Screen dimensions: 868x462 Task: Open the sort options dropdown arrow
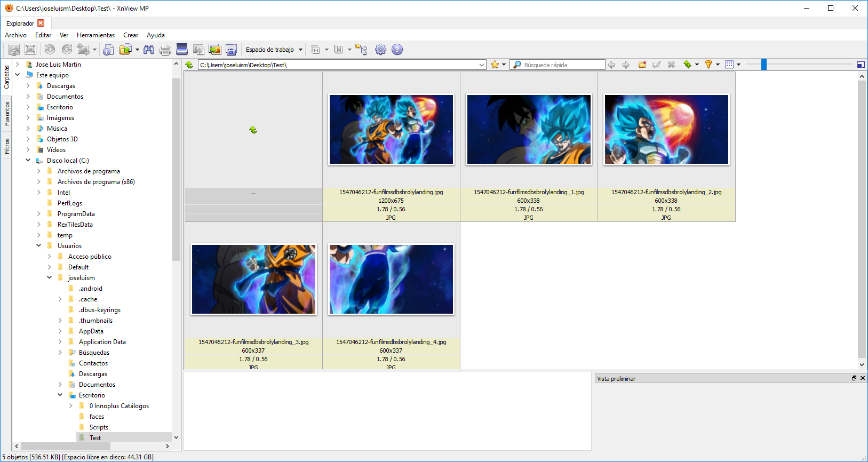coord(697,65)
